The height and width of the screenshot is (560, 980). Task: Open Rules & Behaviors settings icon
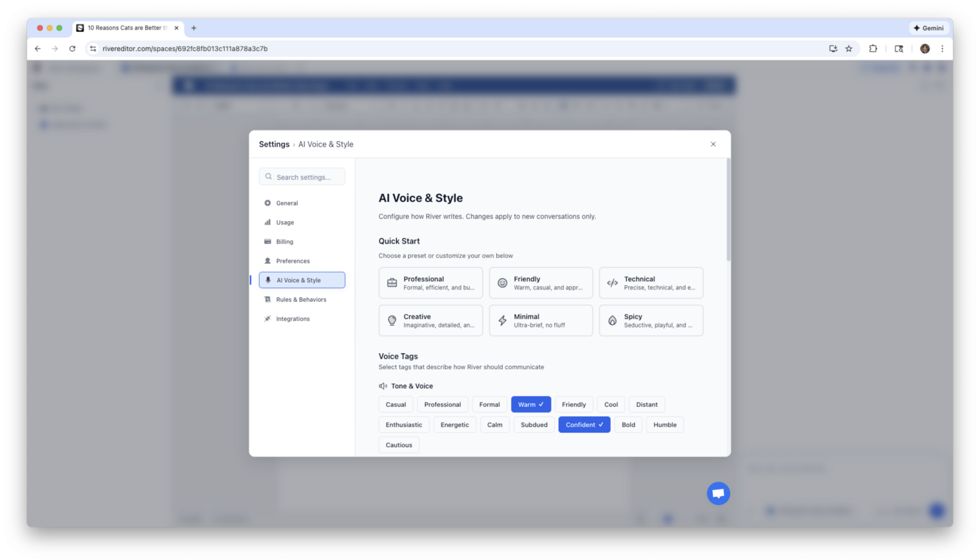(268, 299)
